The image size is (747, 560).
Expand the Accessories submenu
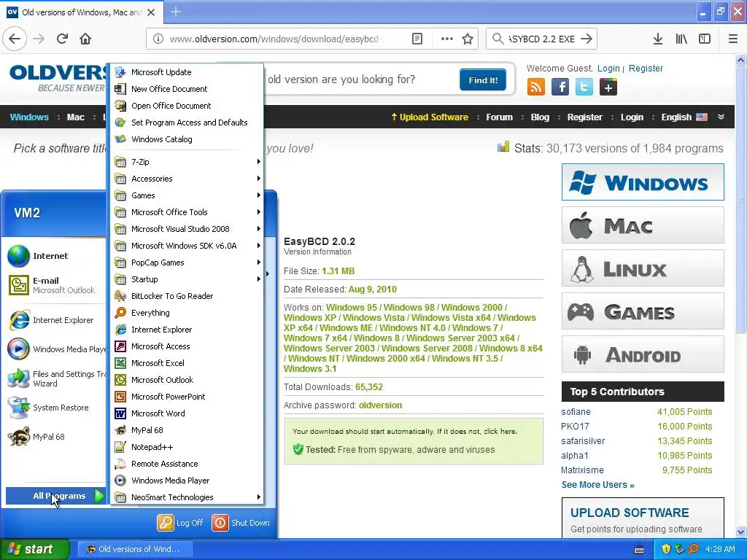pyautogui.click(x=187, y=179)
